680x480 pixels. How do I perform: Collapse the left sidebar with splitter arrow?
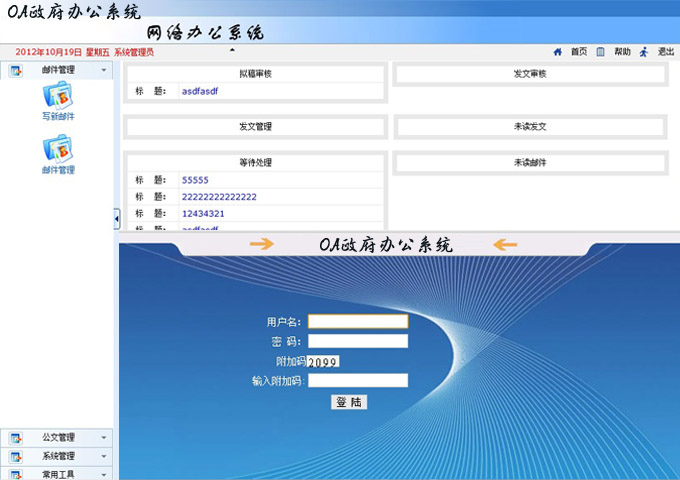(x=116, y=218)
